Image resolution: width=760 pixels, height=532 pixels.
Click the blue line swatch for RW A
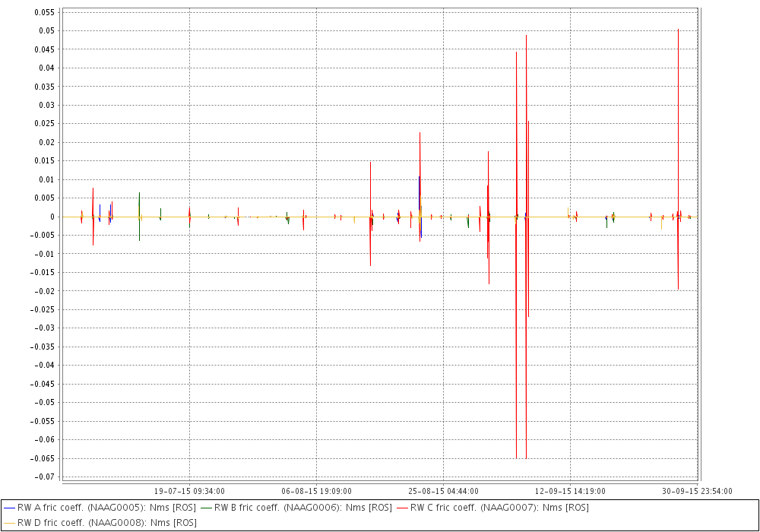pos(10,508)
